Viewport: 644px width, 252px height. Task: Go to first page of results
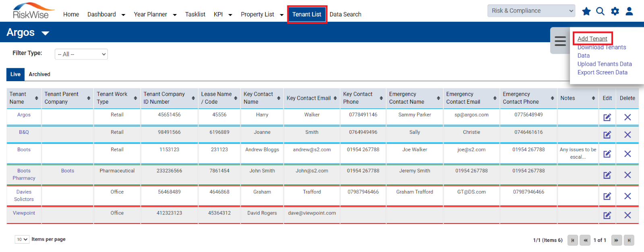pyautogui.click(x=572, y=240)
